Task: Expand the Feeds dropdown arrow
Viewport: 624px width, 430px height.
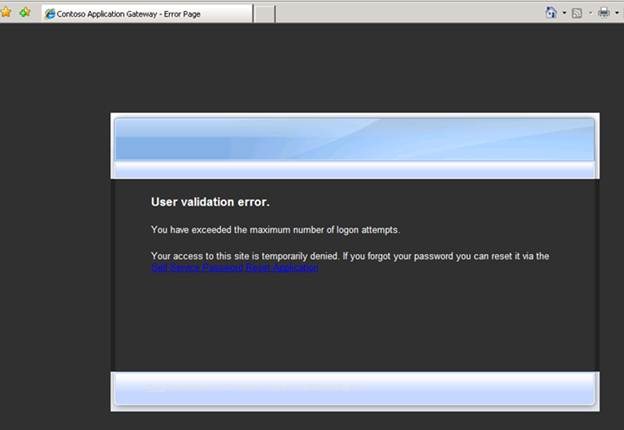Action: coord(590,13)
